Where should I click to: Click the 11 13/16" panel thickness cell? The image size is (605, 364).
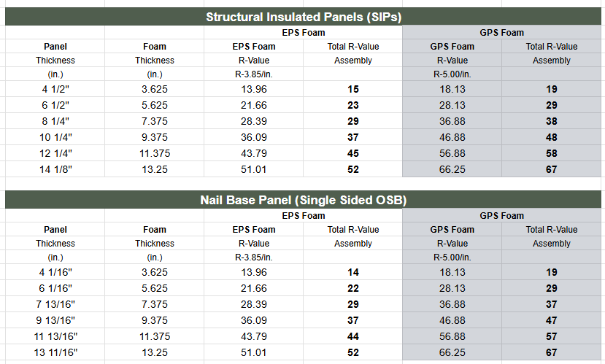tap(55, 336)
